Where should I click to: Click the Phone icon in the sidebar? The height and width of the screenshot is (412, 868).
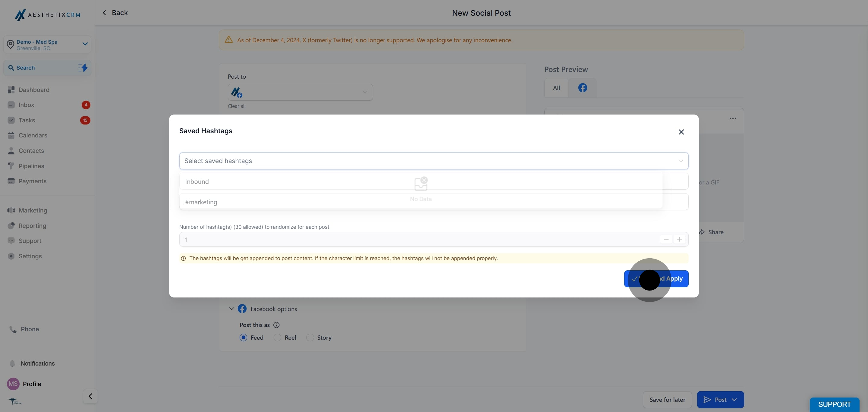[x=12, y=329]
